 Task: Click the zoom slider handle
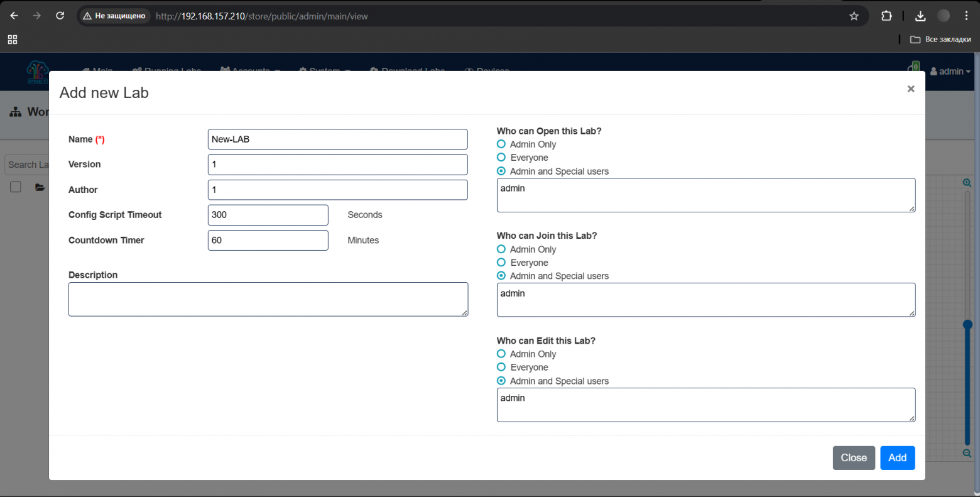967,325
